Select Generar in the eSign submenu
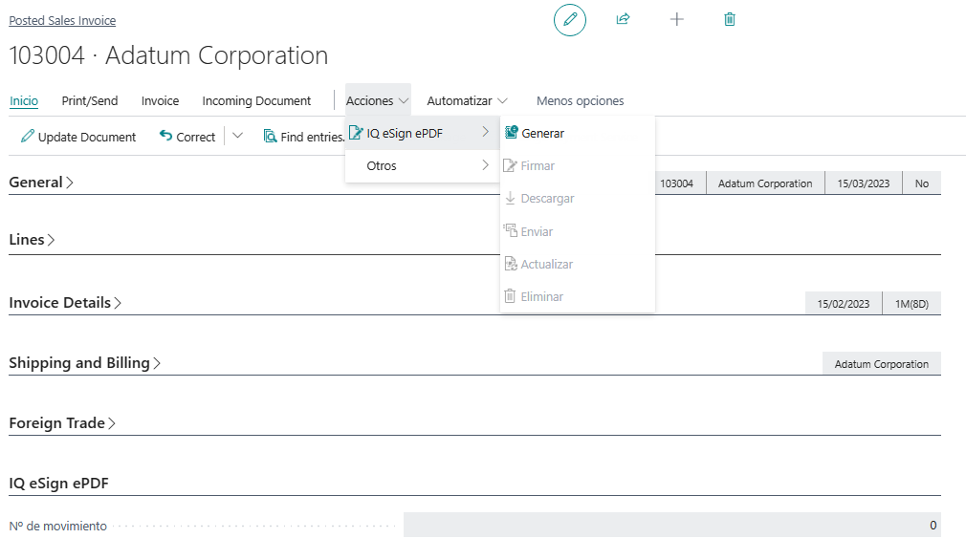The image size is (966, 560). pyautogui.click(x=542, y=134)
